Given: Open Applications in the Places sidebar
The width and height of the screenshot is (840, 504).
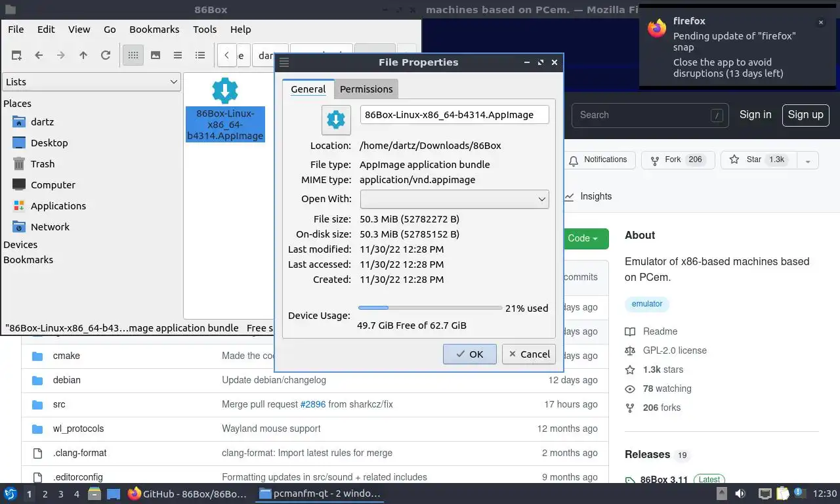Looking at the screenshot, I should click(58, 205).
